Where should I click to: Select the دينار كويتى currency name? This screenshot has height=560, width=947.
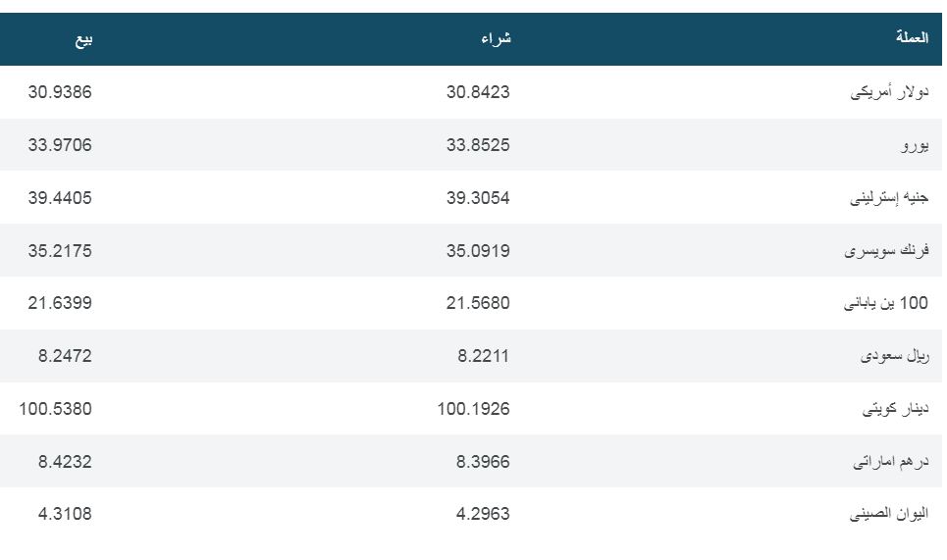[x=895, y=410]
